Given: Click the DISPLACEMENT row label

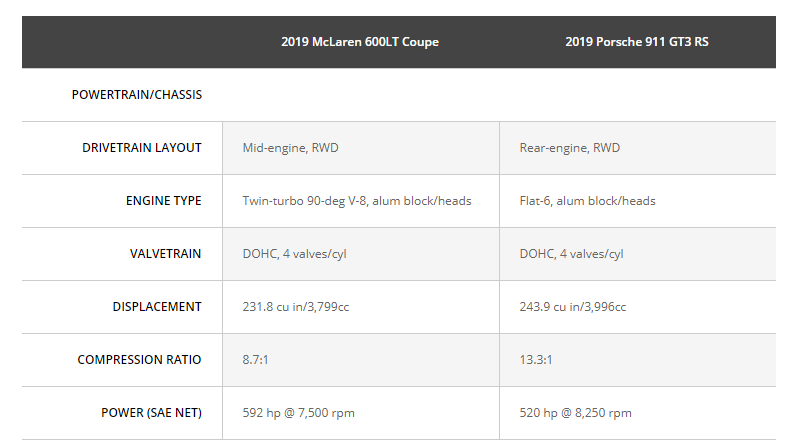Looking at the screenshot, I should tap(157, 307).
